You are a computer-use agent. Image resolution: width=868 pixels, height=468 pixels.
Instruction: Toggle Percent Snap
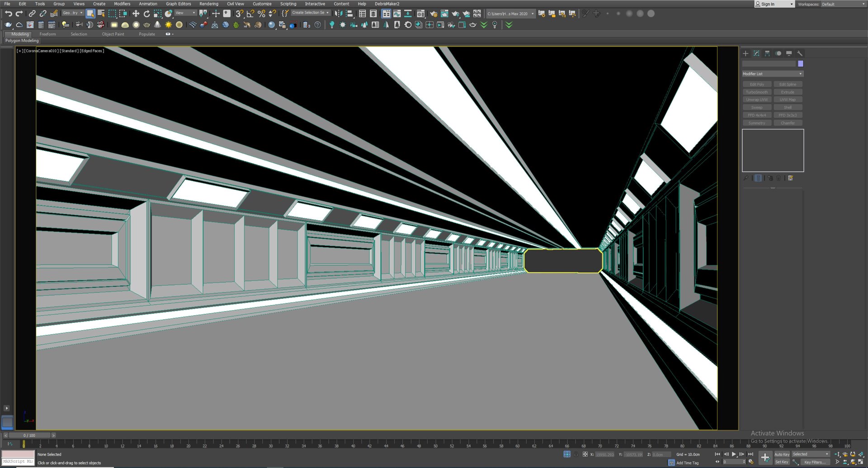[261, 14]
